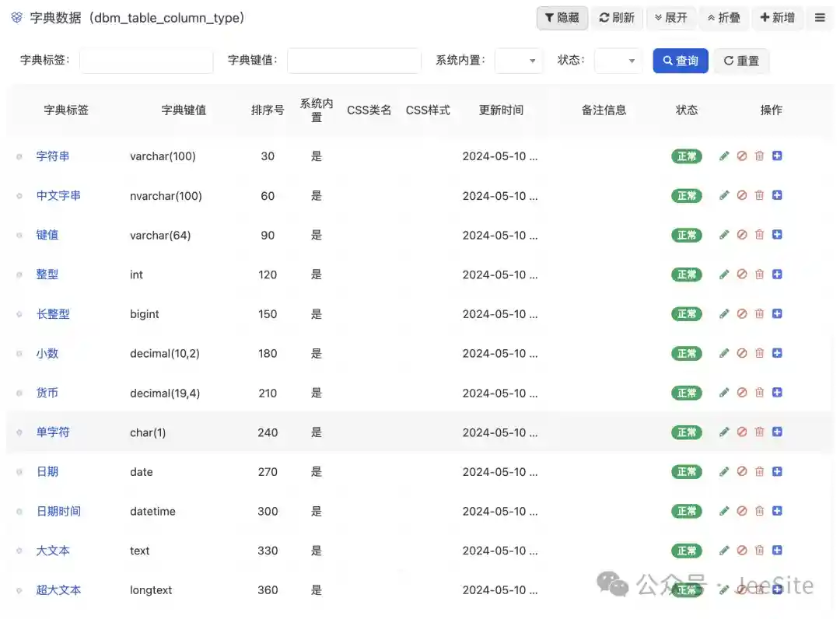Open the hamburger menu icon at top right

click(x=820, y=18)
